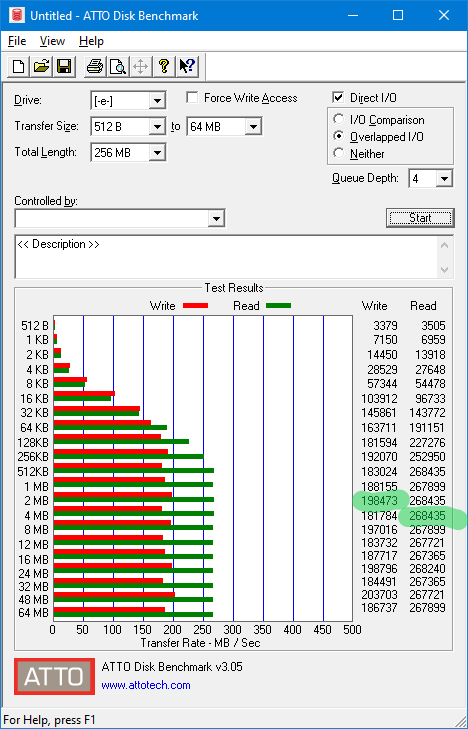Open the View menu
The width and height of the screenshot is (468, 729).
point(52,41)
